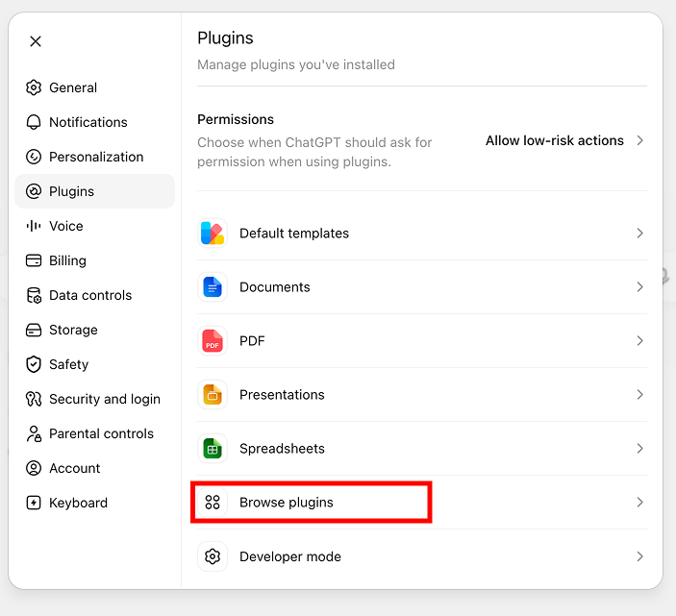Open the Documents plugin details
This screenshot has width=676, height=616.
[422, 287]
